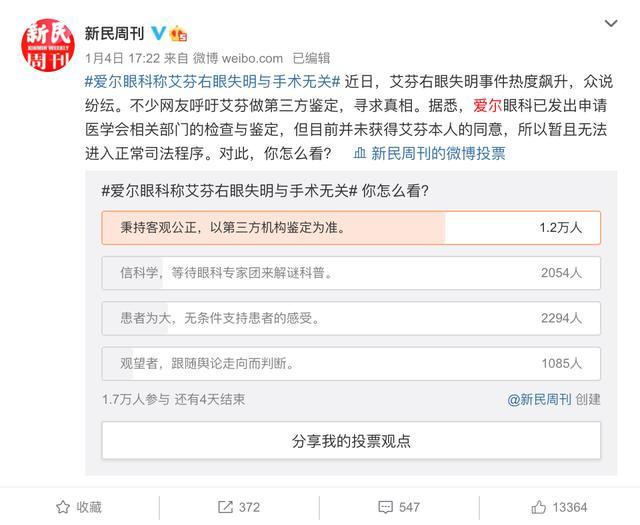Select poll option 患者为大，无条件支持患者的感受

tap(351, 318)
